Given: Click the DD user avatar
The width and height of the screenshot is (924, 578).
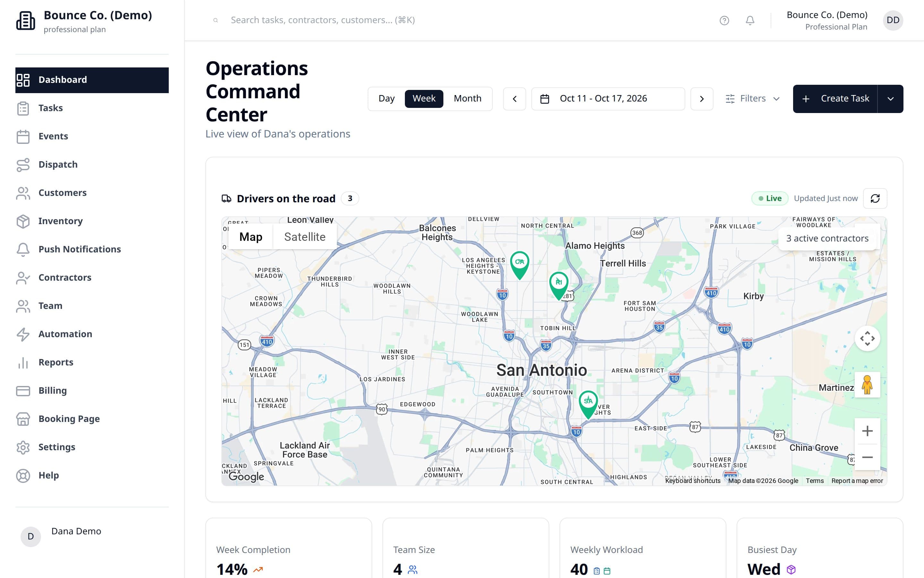Looking at the screenshot, I should click(893, 20).
